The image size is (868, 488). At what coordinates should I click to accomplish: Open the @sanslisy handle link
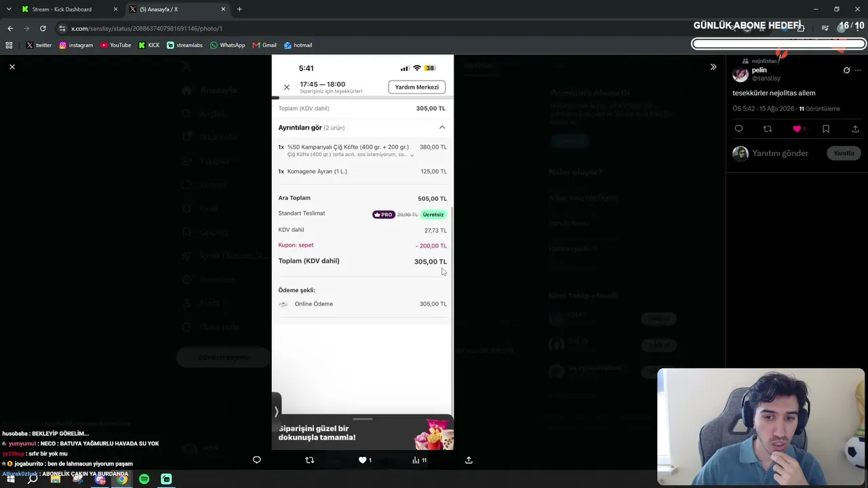pos(766,79)
